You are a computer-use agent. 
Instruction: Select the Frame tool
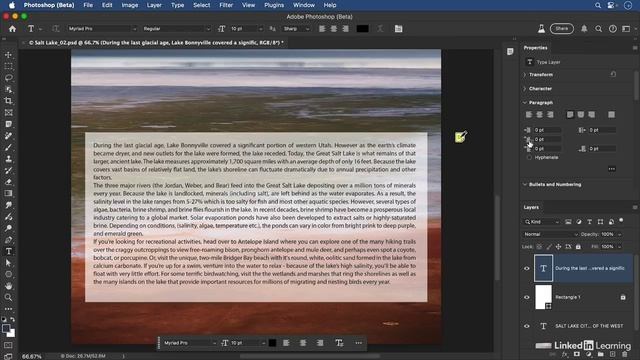[x=8, y=112]
